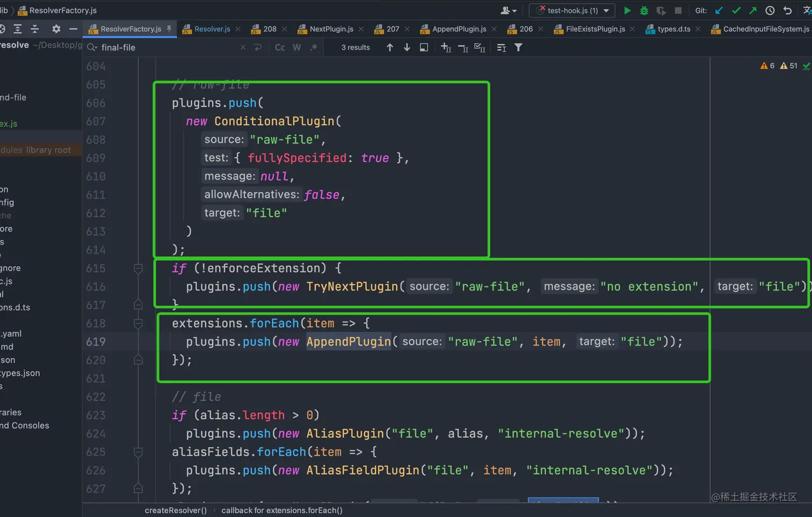Show Git history clock icon
This screenshot has height=517, width=812.
tap(770, 11)
